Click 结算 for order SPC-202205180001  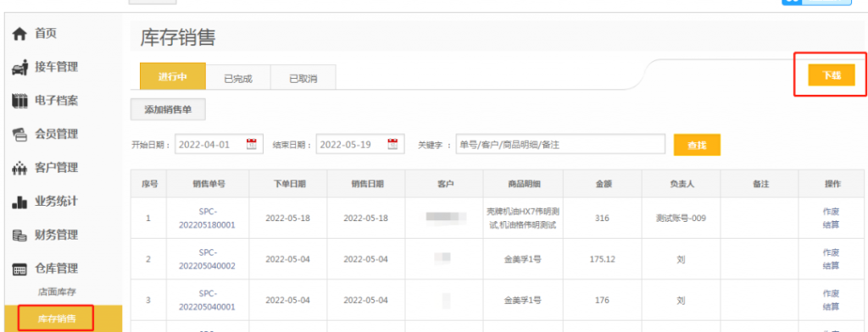coord(831,224)
